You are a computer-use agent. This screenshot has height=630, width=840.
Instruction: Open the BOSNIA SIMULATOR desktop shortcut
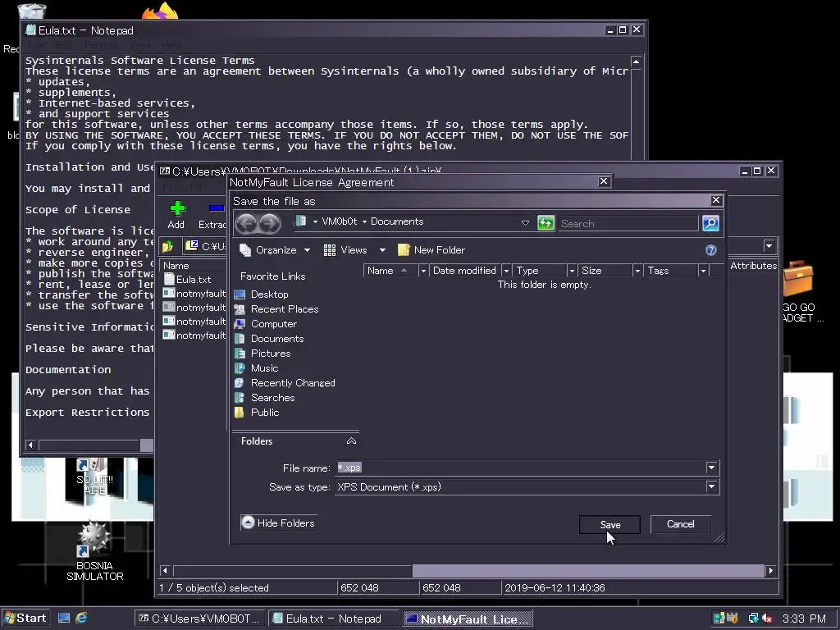tap(94, 550)
